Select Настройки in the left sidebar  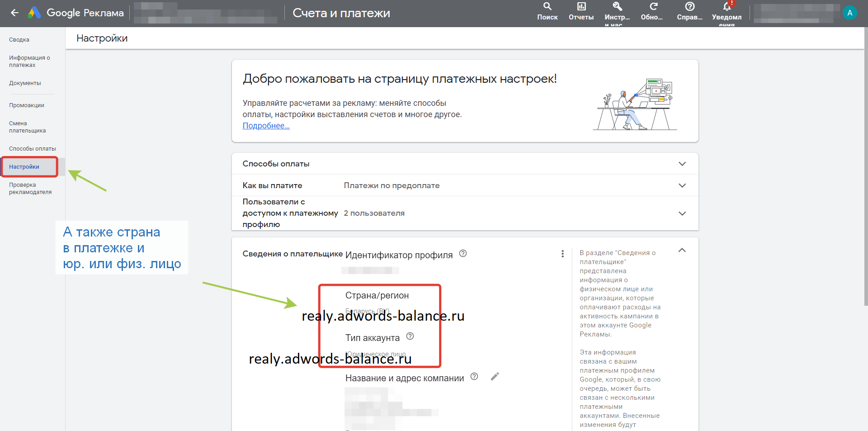[x=24, y=167]
